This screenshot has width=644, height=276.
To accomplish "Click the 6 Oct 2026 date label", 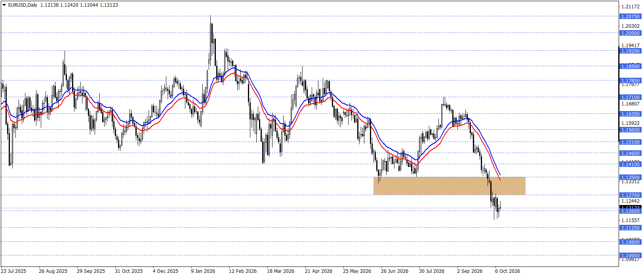I will tap(508, 271).
